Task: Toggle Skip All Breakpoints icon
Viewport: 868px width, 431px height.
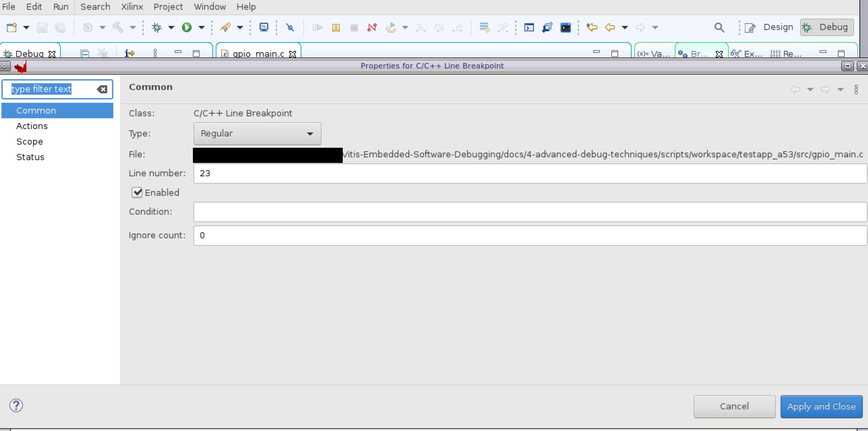Action: [290, 27]
